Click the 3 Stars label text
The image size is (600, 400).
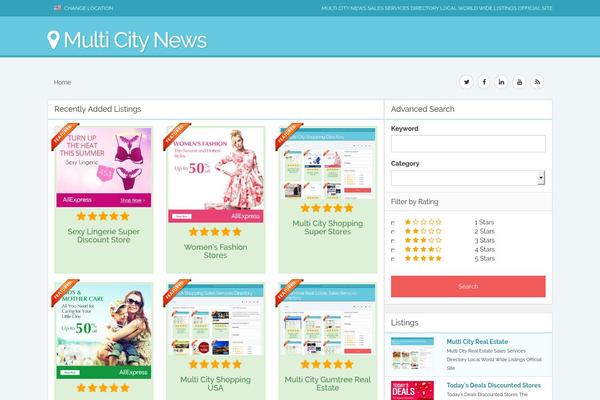point(484,240)
